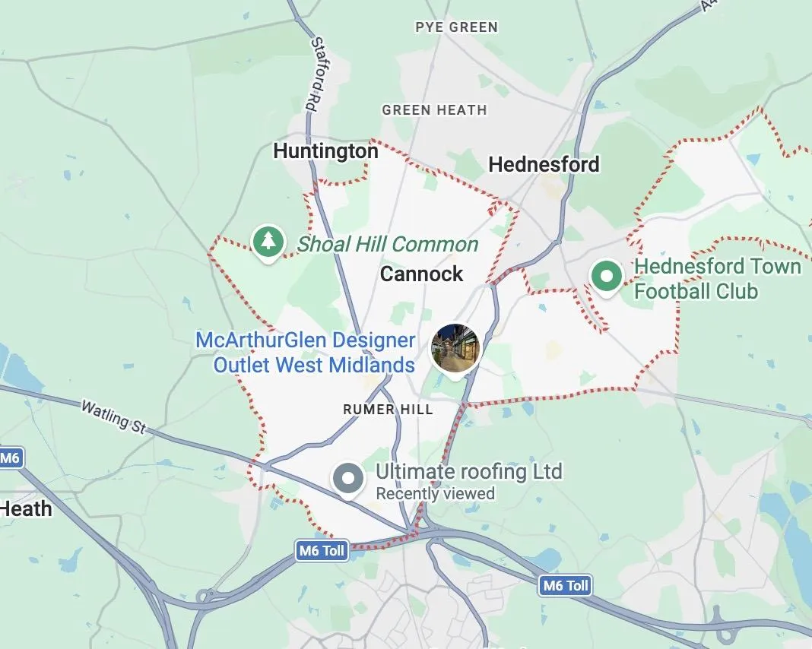Image resolution: width=812 pixels, height=649 pixels.
Task: Select the McArthurGlen Designer Outlet West Midlands label
Action: [306, 353]
